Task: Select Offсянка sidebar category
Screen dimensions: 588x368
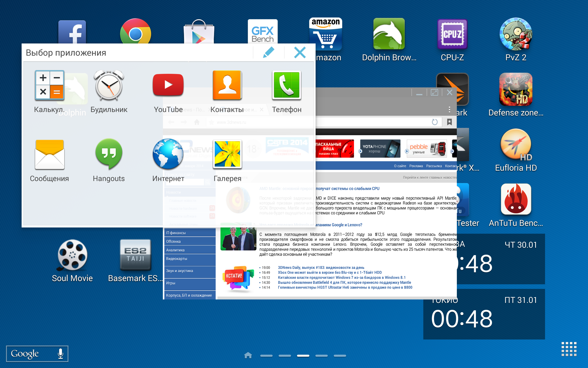Action: pyautogui.click(x=190, y=241)
